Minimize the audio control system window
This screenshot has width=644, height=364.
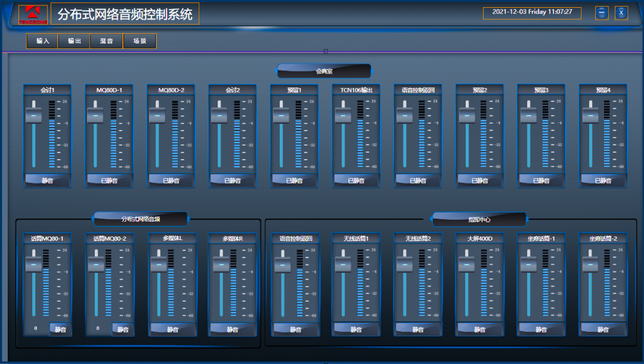[602, 13]
